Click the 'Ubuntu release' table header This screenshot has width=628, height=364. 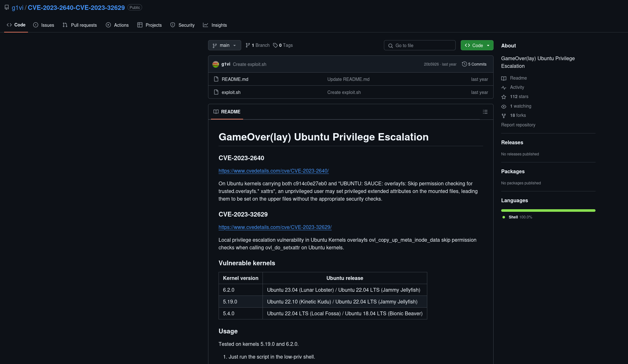click(x=345, y=278)
